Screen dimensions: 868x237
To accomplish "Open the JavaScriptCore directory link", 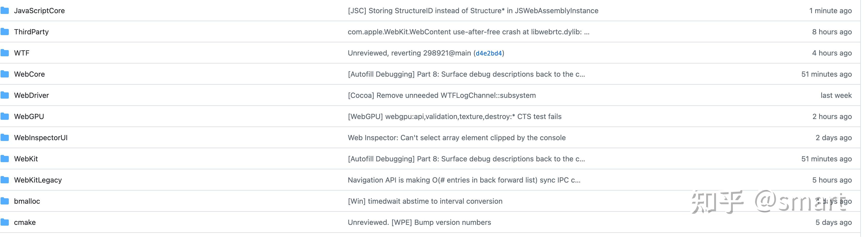I will tap(40, 11).
